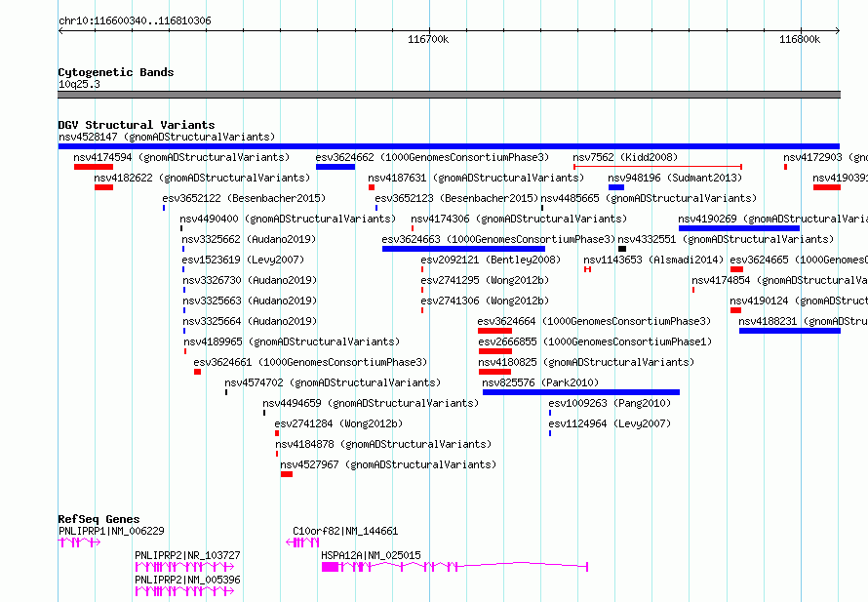Click the 116800k ruler position label
This screenshot has height=602, width=868.
click(800, 39)
